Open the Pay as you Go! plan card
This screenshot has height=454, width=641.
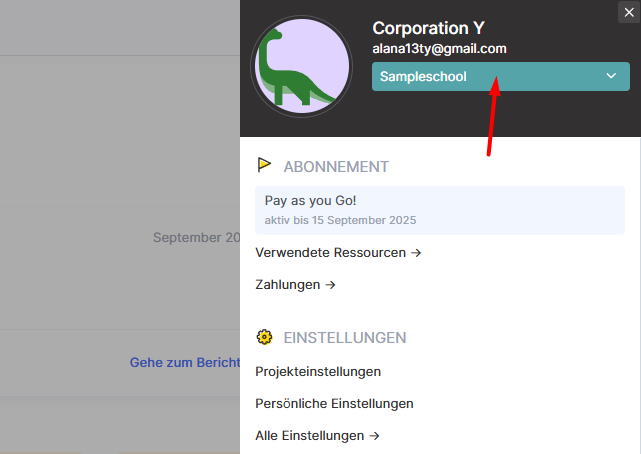[439, 208]
